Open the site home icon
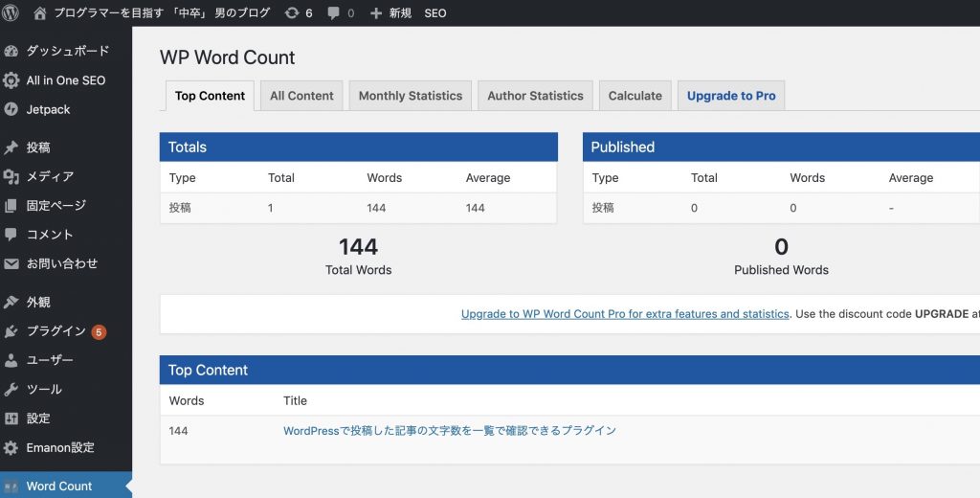Image resolution: width=980 pixels, height=498 pixels. pyautogui.click(x=40, y=13)
